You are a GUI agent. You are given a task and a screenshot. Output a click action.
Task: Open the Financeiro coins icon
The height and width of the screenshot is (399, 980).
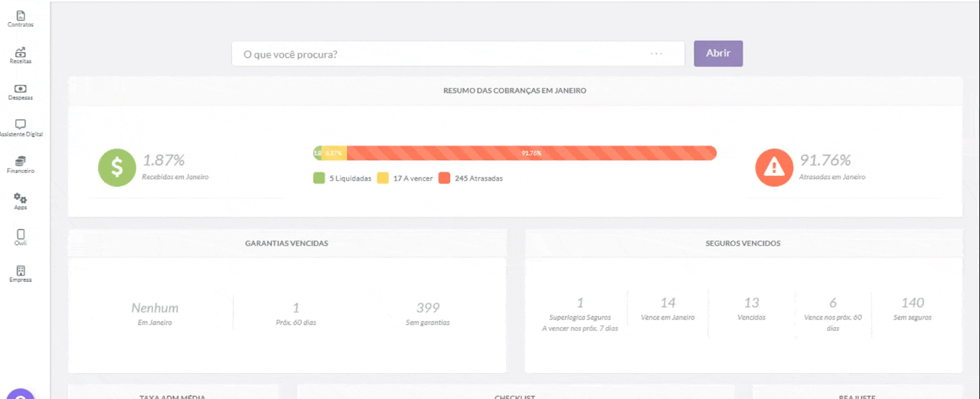click(x=21, y=161)
